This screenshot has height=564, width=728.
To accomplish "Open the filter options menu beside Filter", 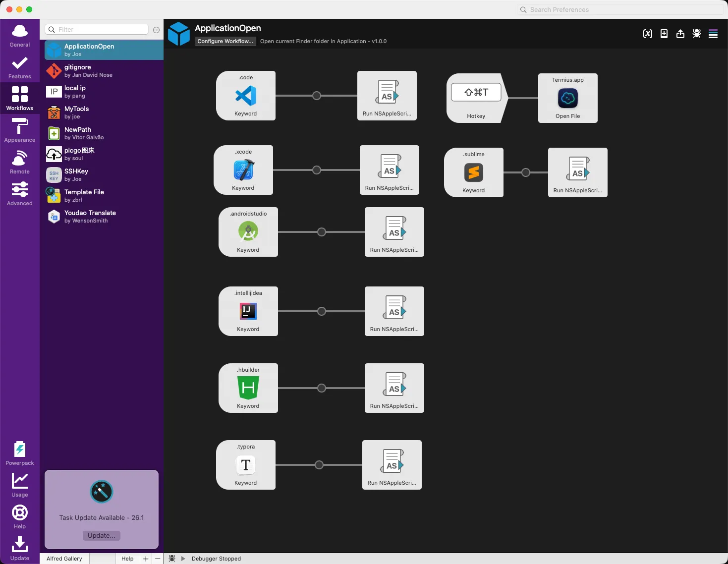I will (x=156, y=30).
